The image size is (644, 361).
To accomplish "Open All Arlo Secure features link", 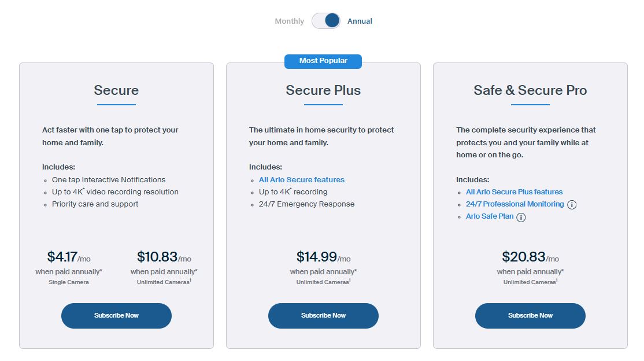I will (301, 179).
